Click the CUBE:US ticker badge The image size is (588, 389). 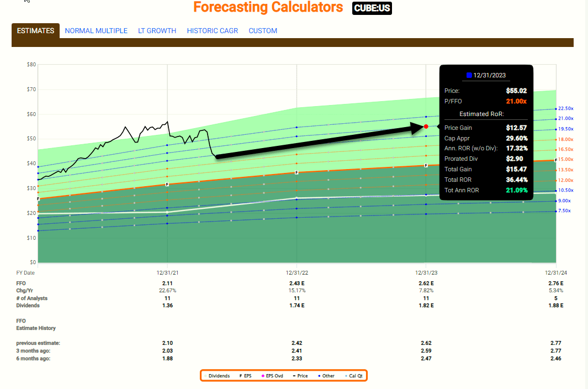click(x=372, y=8)
